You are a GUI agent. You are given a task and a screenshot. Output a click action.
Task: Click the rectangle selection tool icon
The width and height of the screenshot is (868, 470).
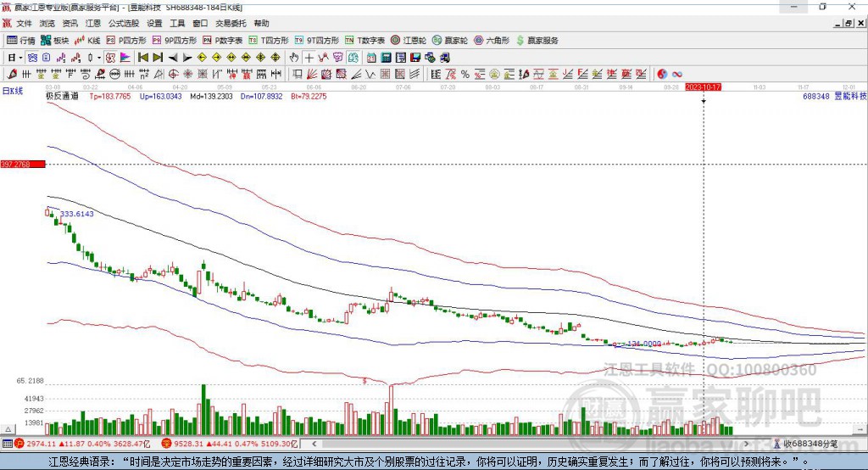[297, 74]
